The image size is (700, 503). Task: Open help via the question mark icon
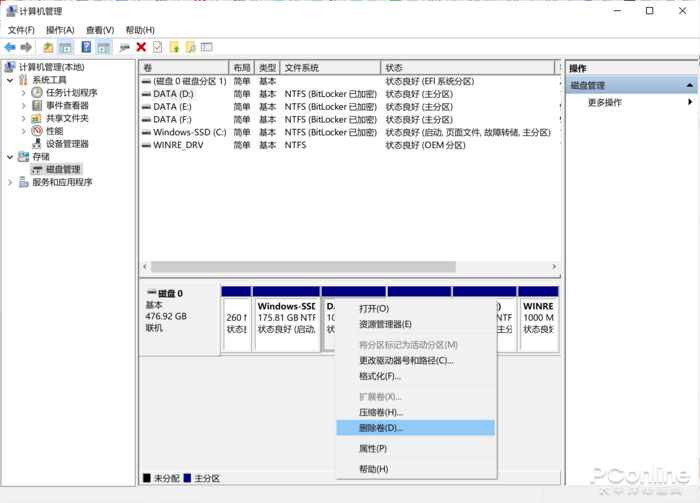click(86, 47)
